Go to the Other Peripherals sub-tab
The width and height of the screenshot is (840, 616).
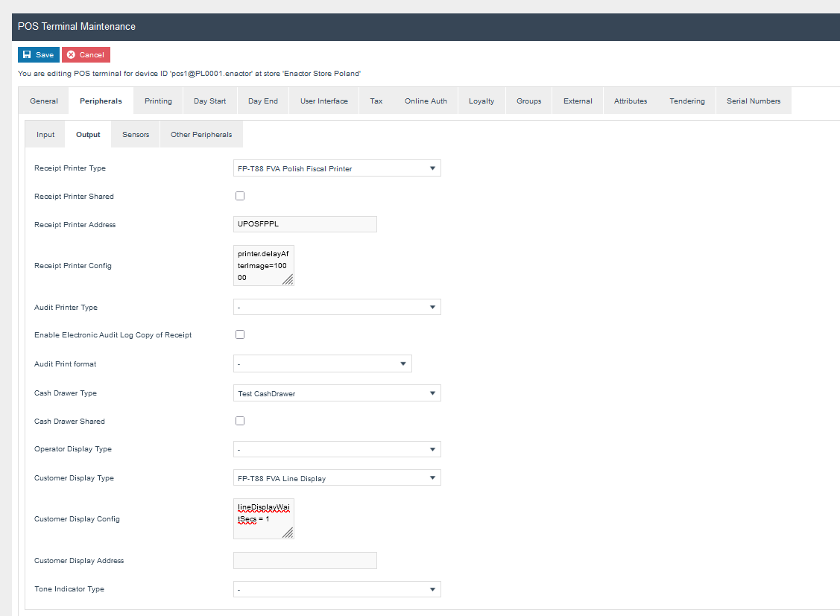pos(201,135)
